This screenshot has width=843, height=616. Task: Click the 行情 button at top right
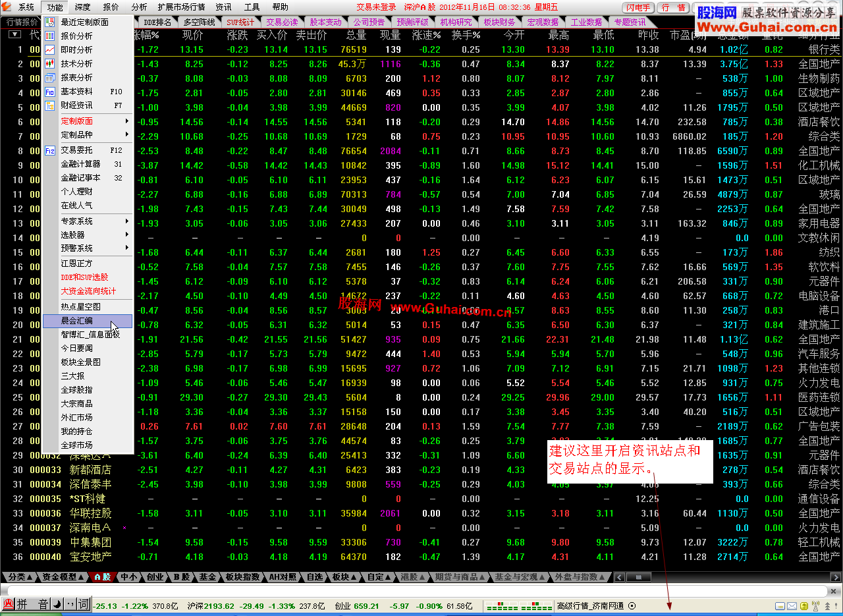coord(674,7)
